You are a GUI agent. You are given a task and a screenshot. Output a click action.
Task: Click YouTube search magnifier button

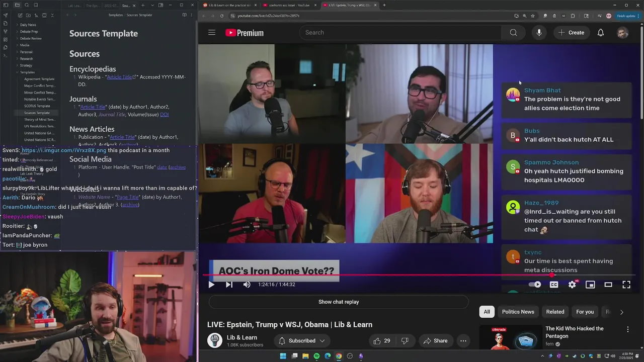coord(513,33)
